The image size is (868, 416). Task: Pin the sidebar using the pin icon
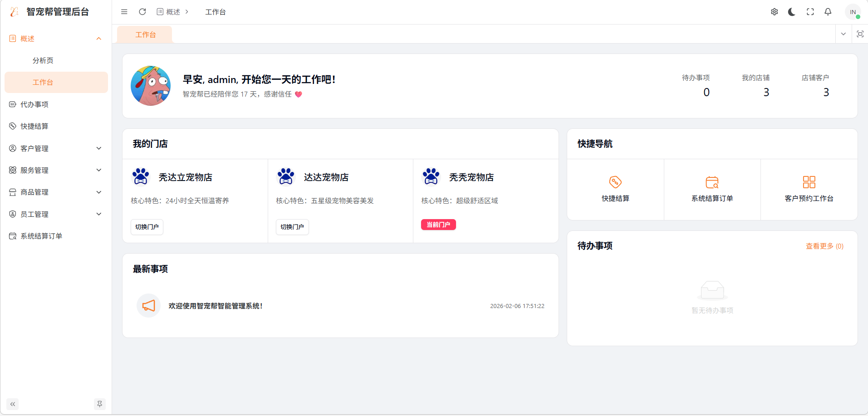[x=99, y=404]
